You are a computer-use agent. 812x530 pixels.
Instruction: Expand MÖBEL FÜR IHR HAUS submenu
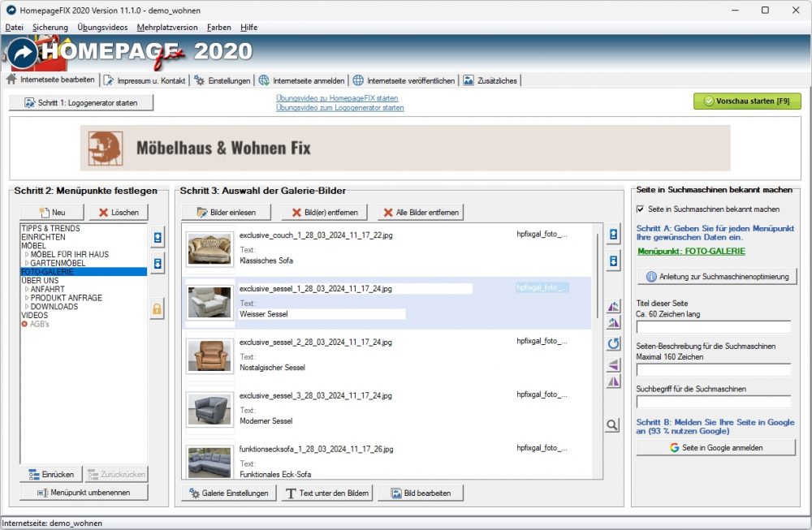(x=27, y=255)
